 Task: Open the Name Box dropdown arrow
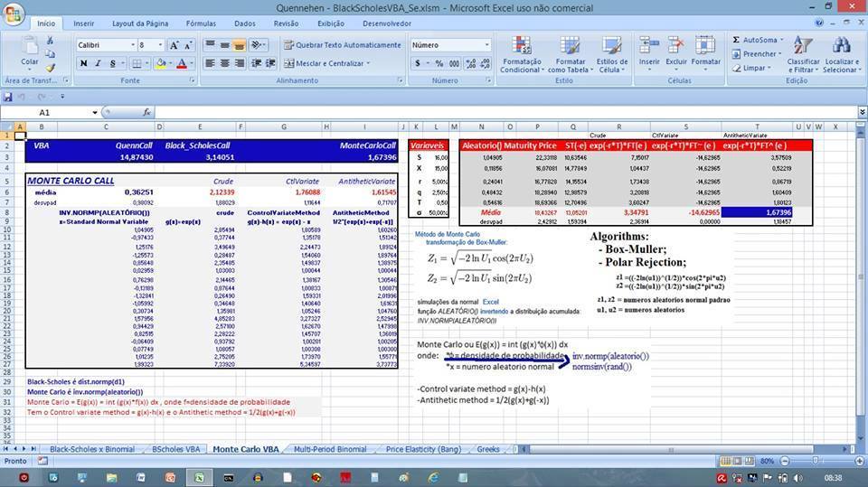[x=95, y=112]
